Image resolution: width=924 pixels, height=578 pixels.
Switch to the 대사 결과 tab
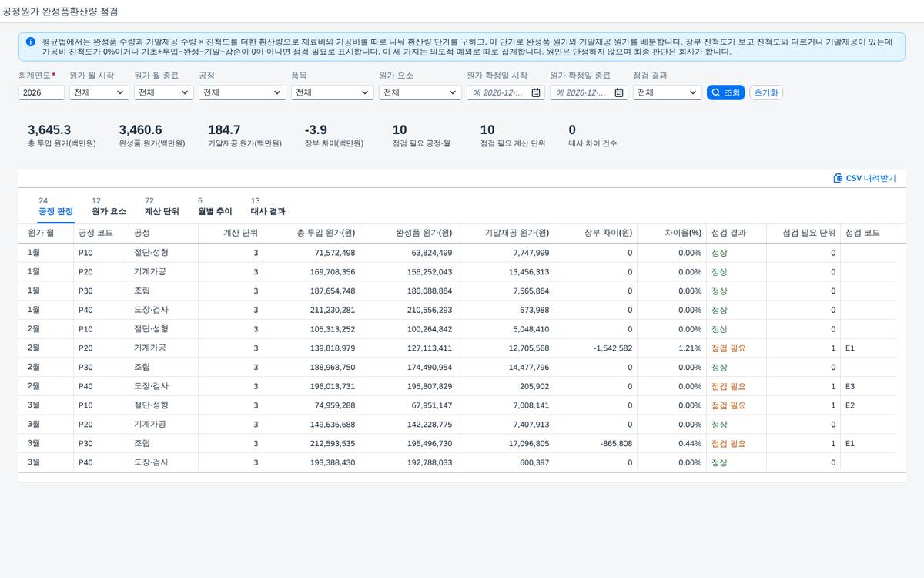point(268,206)
